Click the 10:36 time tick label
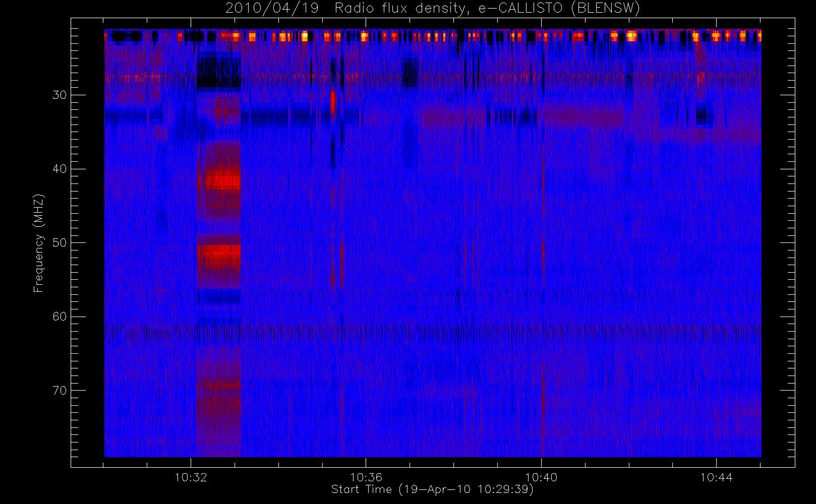The width and height of the screenshot is (816, 504). tap(366, 477)
